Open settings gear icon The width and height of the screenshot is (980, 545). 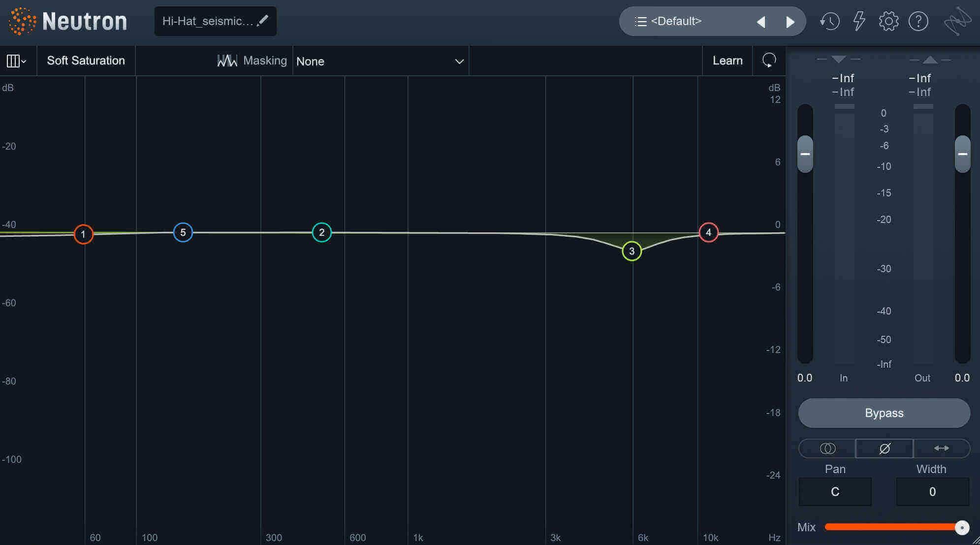coord(888,21)
